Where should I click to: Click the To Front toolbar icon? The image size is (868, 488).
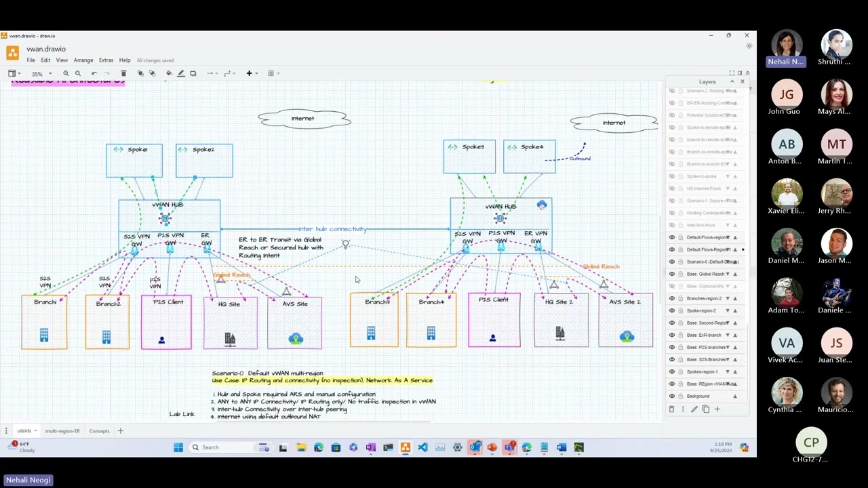[x=140, y=73]
